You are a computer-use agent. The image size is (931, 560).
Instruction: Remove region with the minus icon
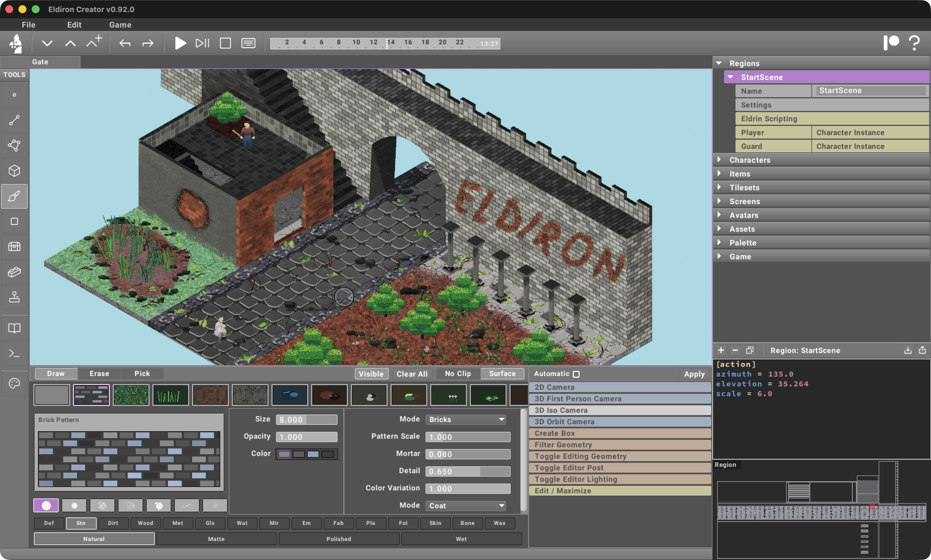(x=735, y=350)
